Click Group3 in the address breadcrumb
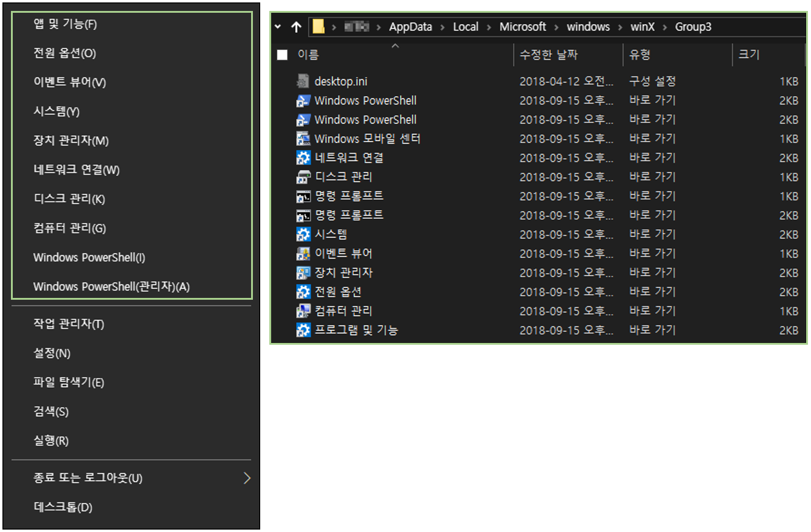Viewport: 811px width, 532px height. [x=693, y=27]
